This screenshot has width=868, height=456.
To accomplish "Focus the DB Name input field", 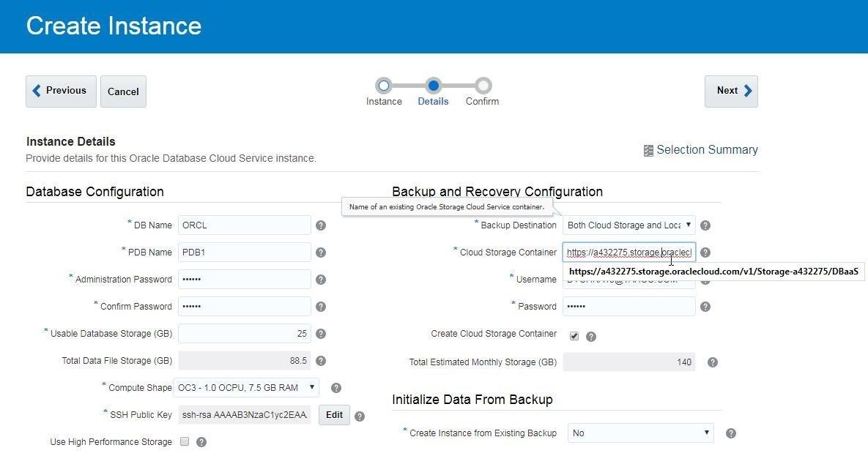I will pos(245,225).
